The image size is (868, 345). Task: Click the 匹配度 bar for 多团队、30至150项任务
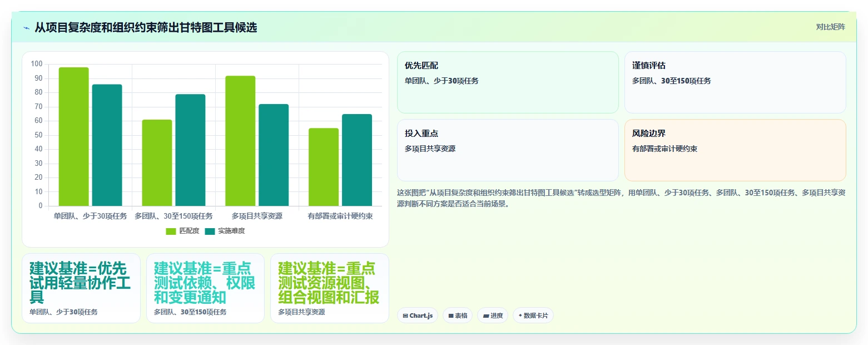(x=157, y=162)
